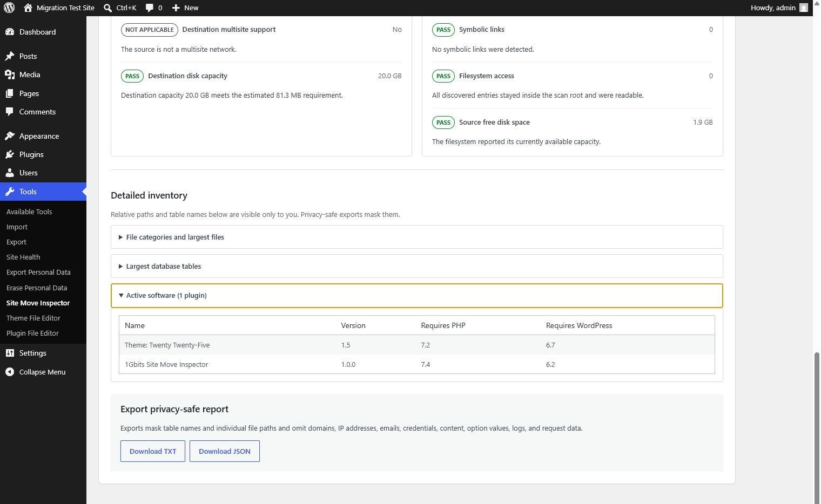Click the Media icon in sidebar

(10, 74)
